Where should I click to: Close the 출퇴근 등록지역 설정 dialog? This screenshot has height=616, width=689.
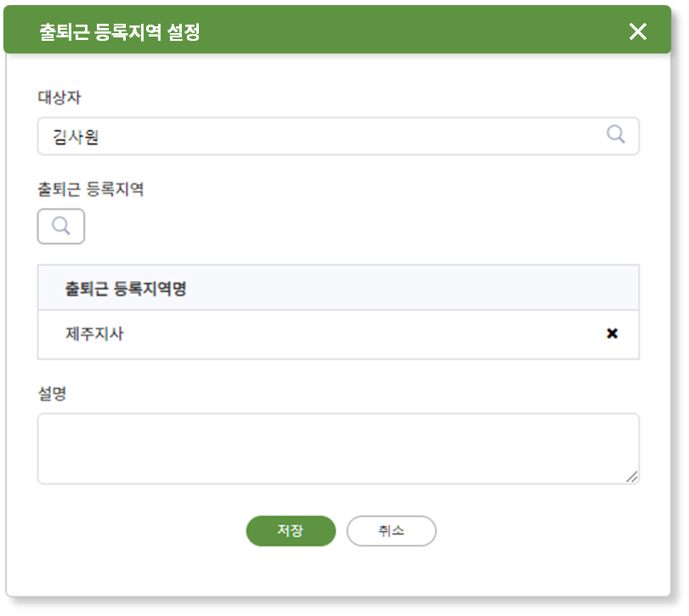point(637,31)
